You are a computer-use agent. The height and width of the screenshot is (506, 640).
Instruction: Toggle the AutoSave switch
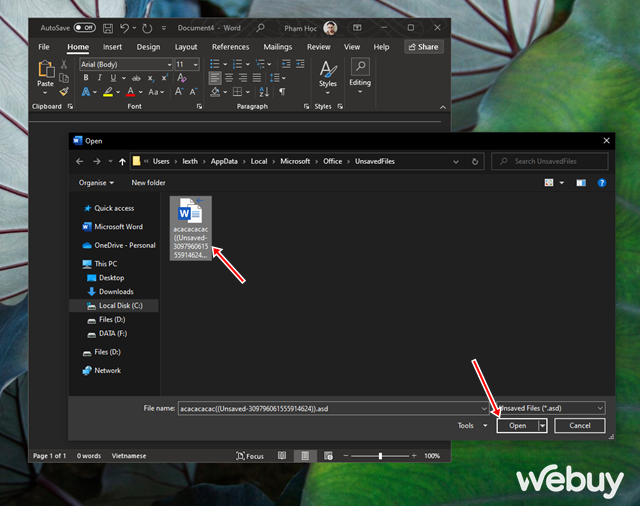point(85,27)
